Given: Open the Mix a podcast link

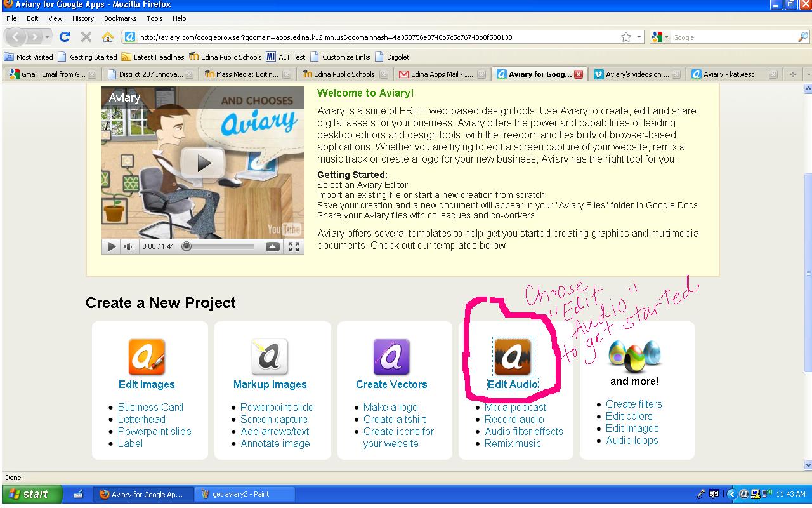Looking at the screenshot, I should click(x=515, y=407).
